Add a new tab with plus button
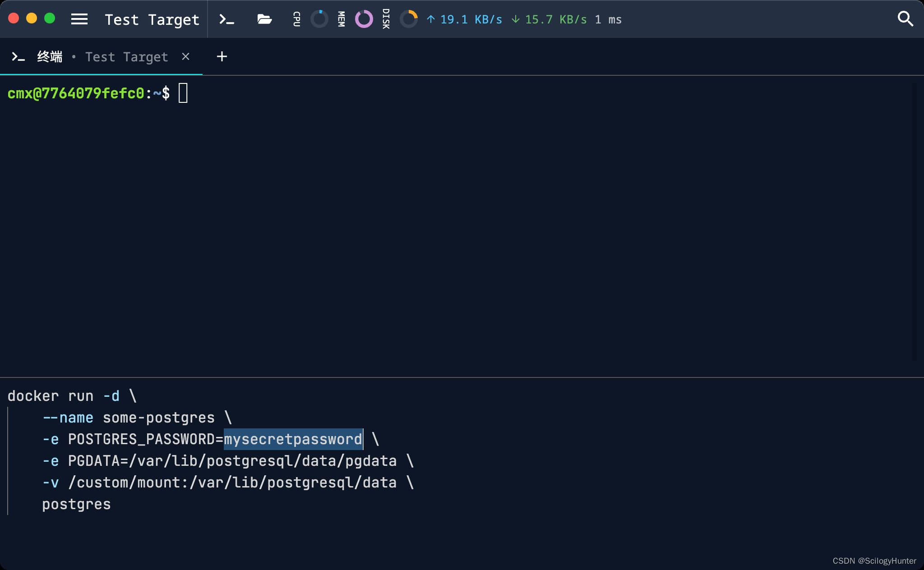 [x=222, y=57]
